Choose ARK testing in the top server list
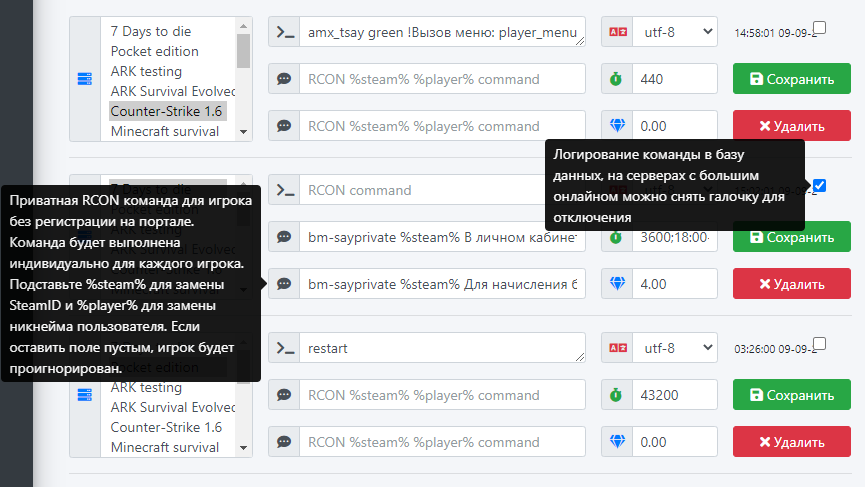The image size is (865, 487). pyautogui.click(x=146, y=71)
